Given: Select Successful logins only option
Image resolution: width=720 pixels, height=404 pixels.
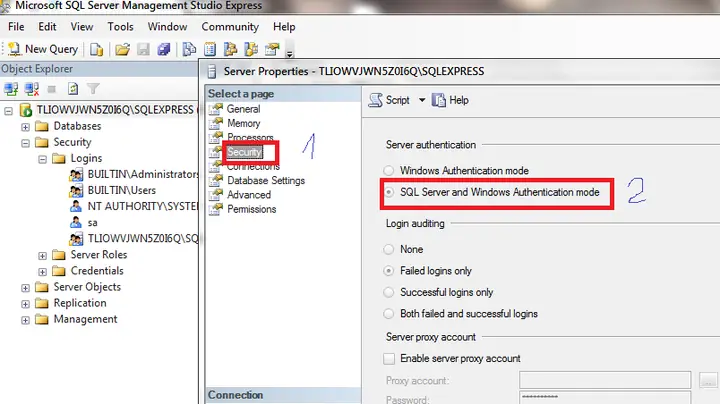Looking at the screenshot, I should [x=389, y=292].
